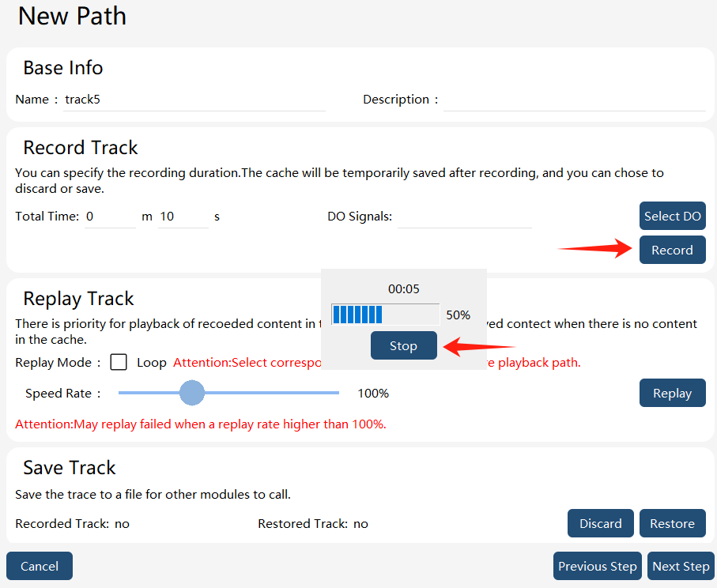Enable the Loop replay mode checkbox
The width and height of the screenshot is (717, 588).
coord(119,362)
